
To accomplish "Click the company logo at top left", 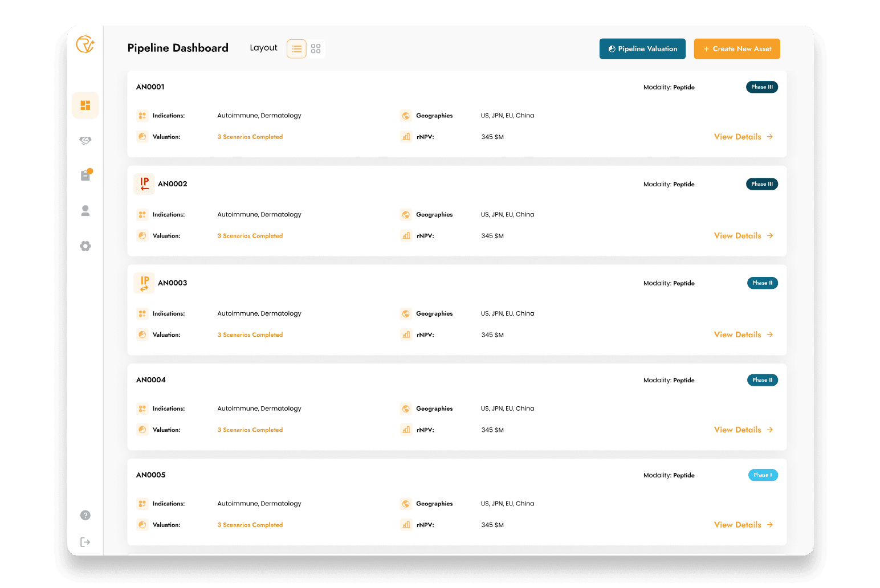I will point(85,46).
